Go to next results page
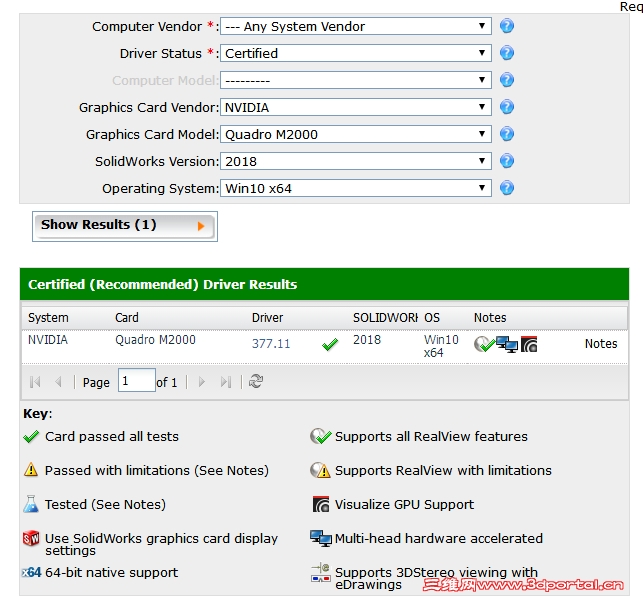This screenshot has height=598, width=643. pyautogui.click(x=201, y=382)
